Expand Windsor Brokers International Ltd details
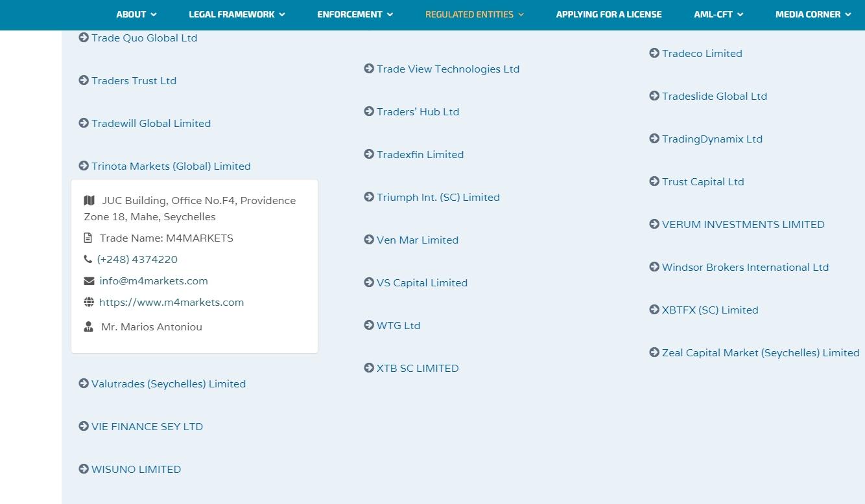 click(x=745, y=267)
